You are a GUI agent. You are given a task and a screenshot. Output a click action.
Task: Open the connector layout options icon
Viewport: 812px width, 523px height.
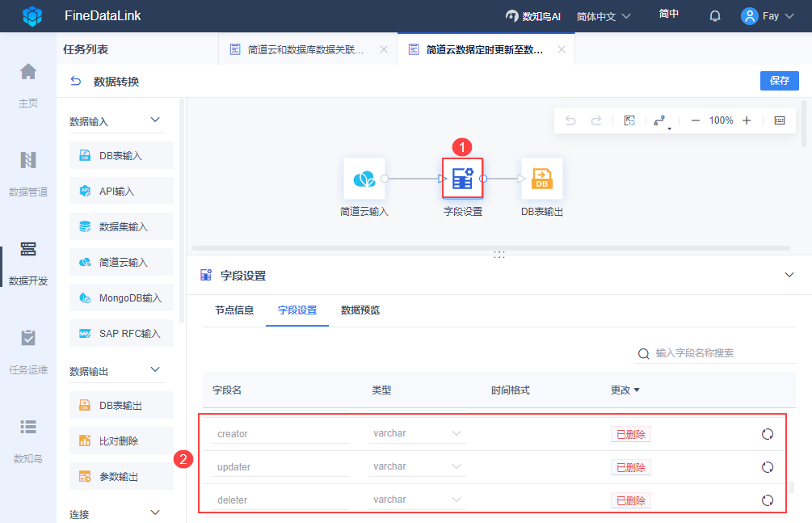click(x=661, y=120)
